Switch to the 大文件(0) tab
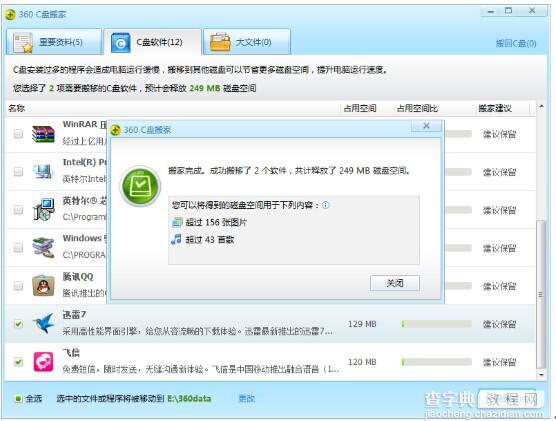The width and height of the screenshot is (556, 421). click(247, 42)
